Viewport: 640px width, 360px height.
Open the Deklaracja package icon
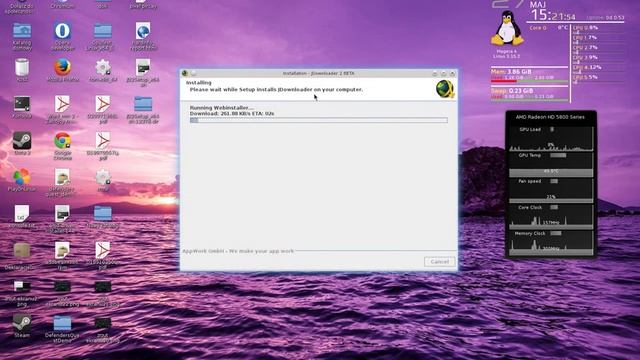(22, 250)
